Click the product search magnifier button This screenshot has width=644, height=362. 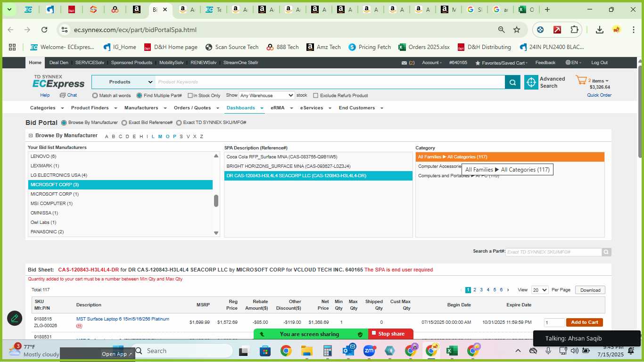tap(512, 82)
